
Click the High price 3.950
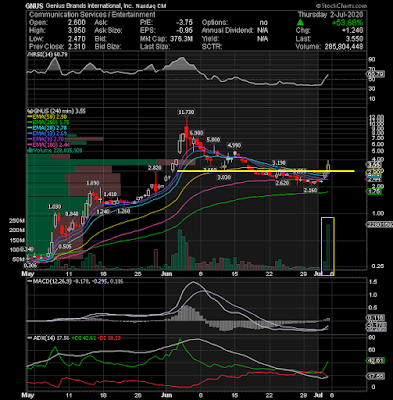pos(76,30)
